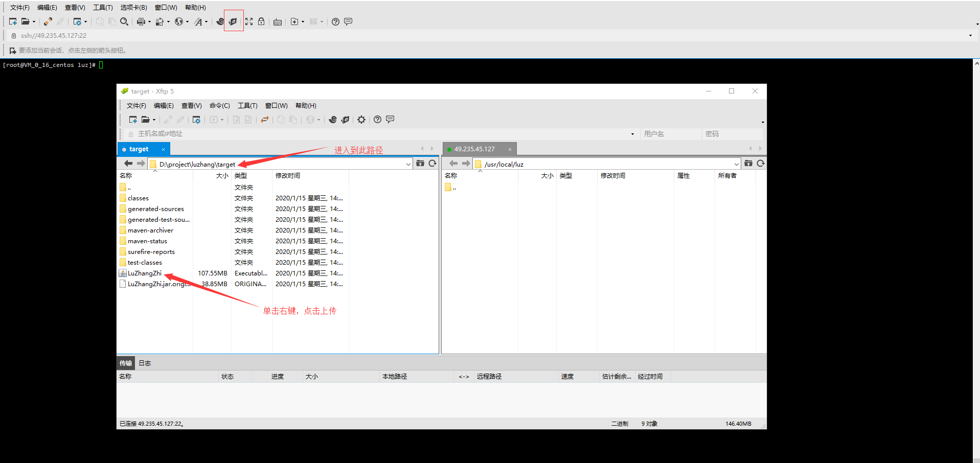Expand the local path D:\project dropdown
This screenshot has width=980, height=463.
point(408,164)
